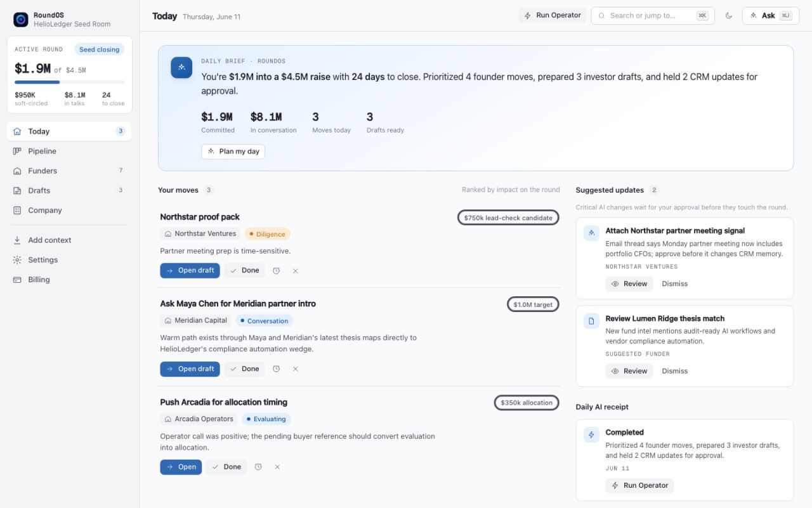This screenshot has height=508, width=812.
Task: Navigate to the Company page
Action: point(69,210)
